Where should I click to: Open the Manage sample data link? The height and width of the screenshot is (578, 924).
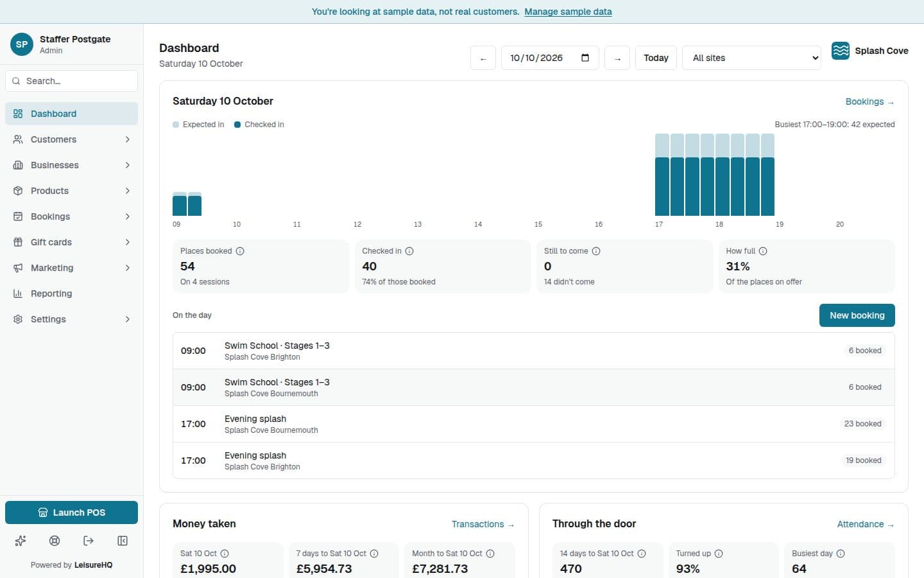pyautogui.click(x=568, y=12)
